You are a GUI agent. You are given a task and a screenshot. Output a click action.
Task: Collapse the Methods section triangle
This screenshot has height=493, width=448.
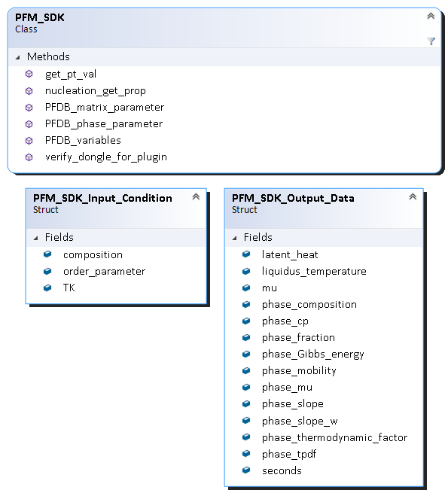(x=18, y=57)
